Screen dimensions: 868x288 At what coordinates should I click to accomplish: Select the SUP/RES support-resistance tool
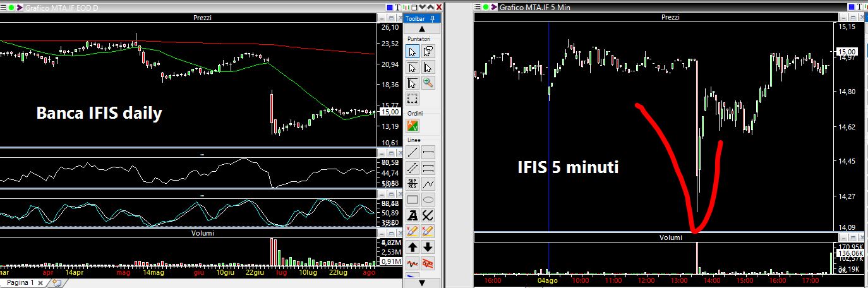click(x=412, y=184)
